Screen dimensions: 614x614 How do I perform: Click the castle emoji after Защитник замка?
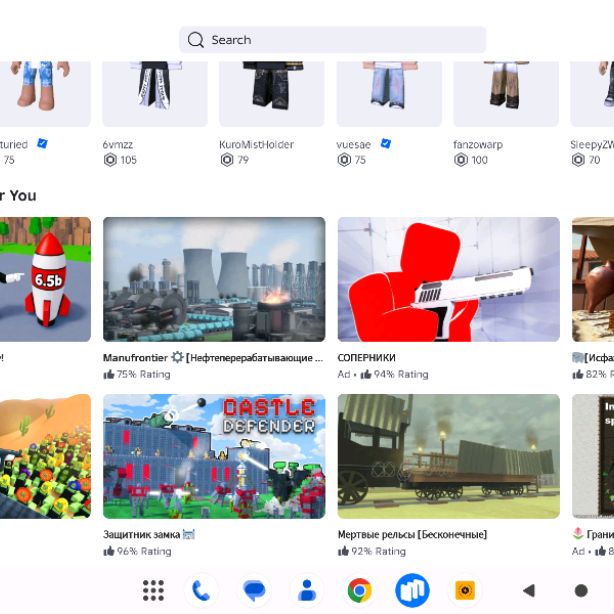point(189,535)
